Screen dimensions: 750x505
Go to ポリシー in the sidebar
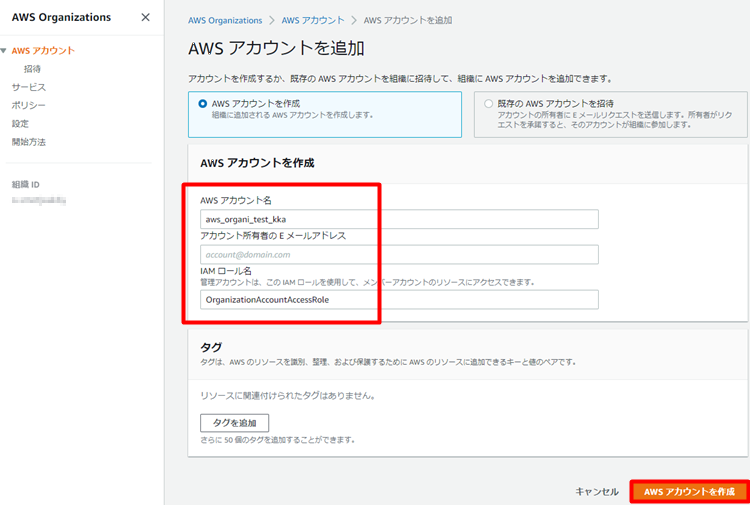29,105
